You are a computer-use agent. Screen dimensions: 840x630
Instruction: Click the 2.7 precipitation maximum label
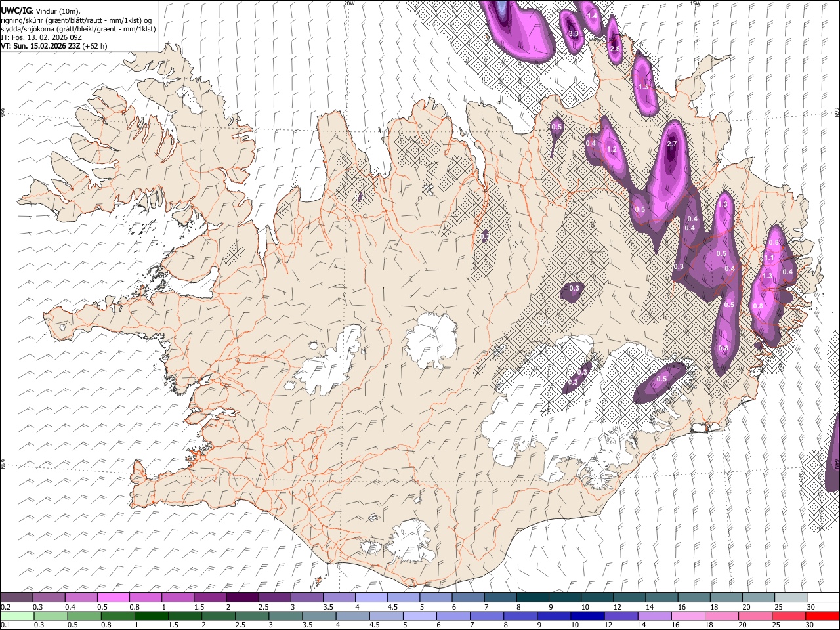671,144
